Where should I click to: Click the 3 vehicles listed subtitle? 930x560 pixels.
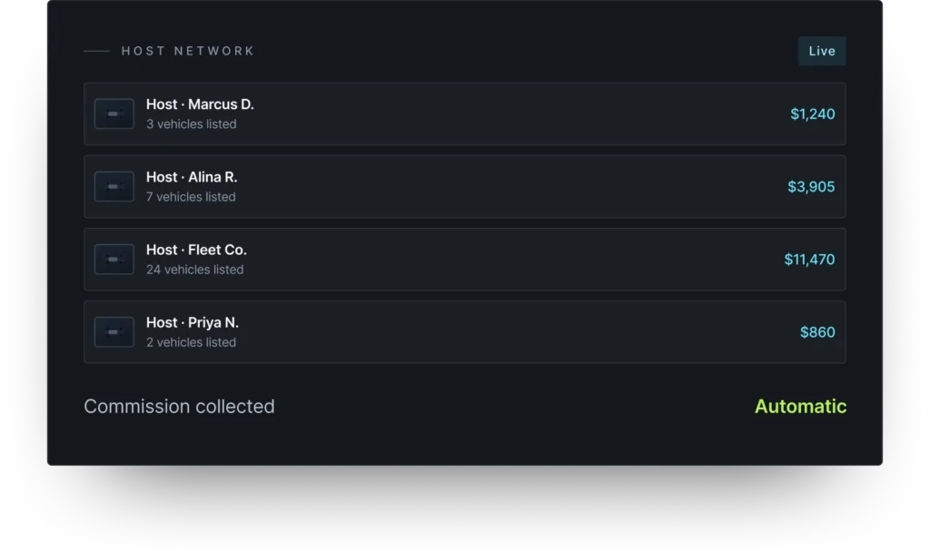[191, 123]
